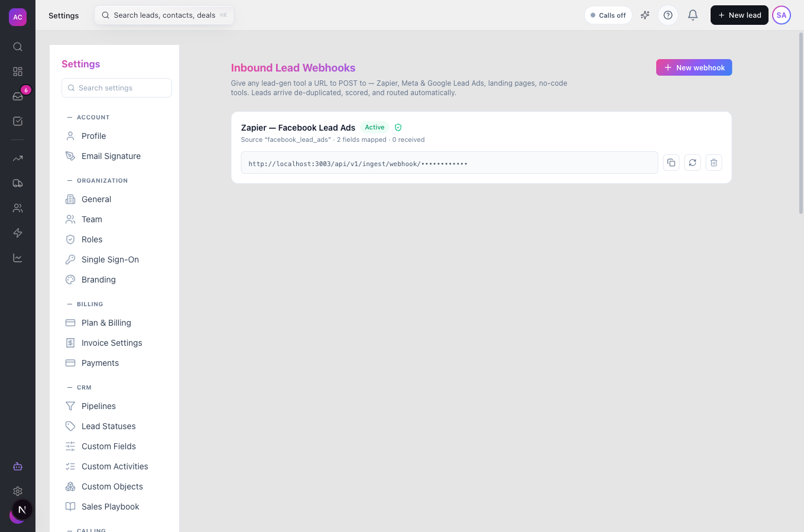Viewport: 804px width, 532px height.
Task: Open the inbox with 6 unread badge
Action: pos(18,96)
